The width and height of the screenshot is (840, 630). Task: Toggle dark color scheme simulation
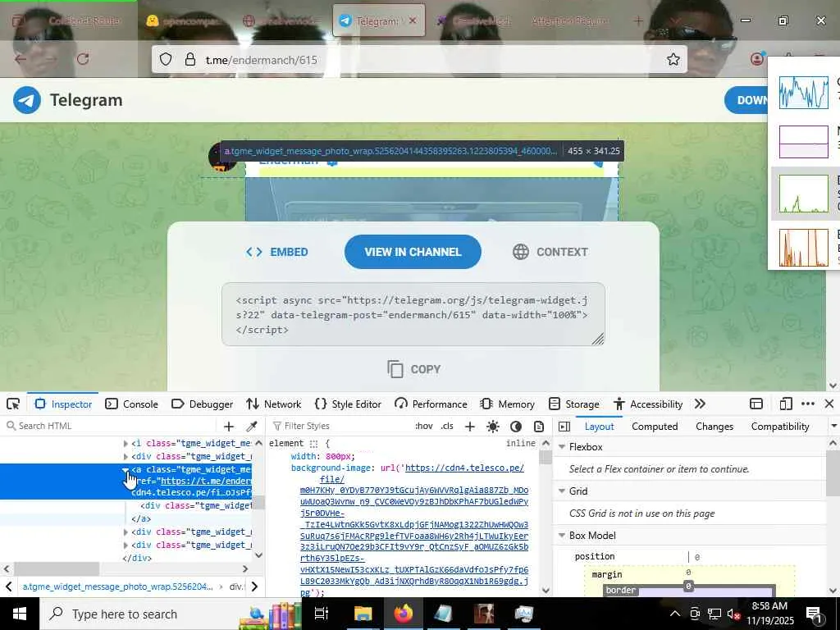516,426
